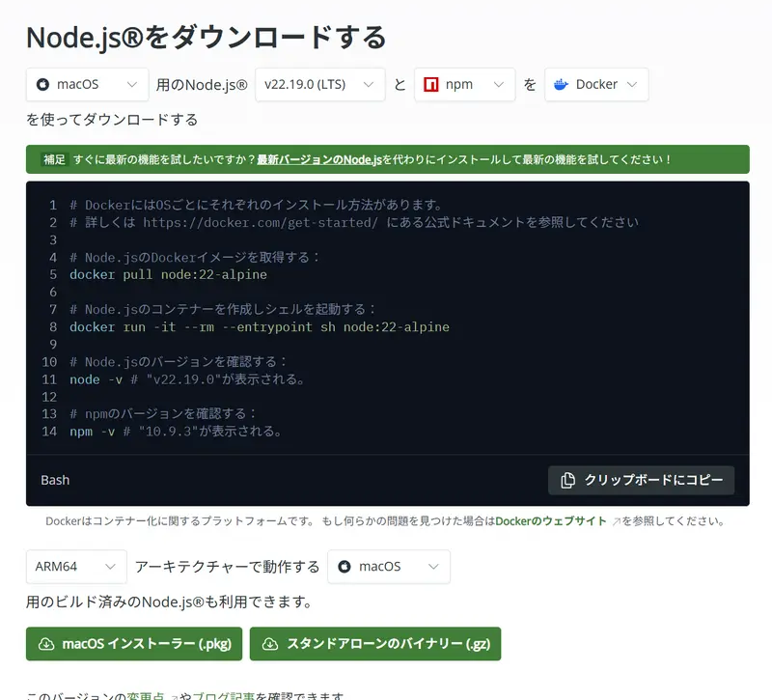Expand the ARM64 architecture dropdown
This screenshot has width=772, height=700.
76,567
